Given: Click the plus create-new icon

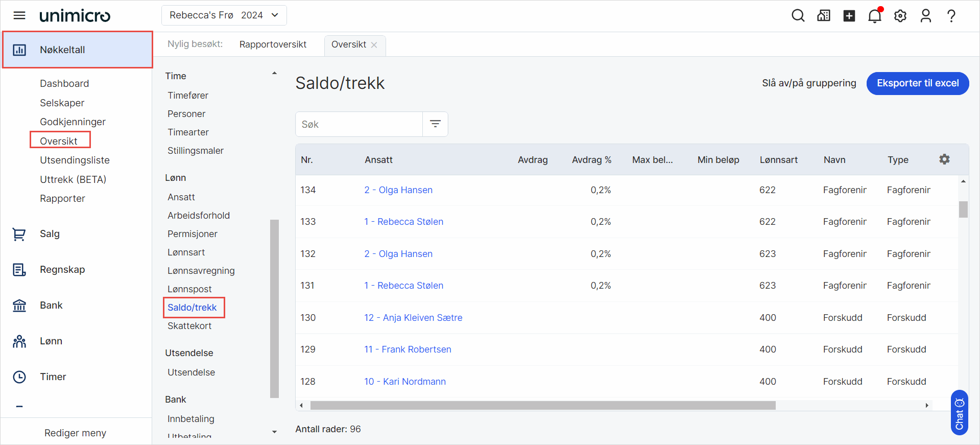Looking at the screenshot, I should point(849,16).
